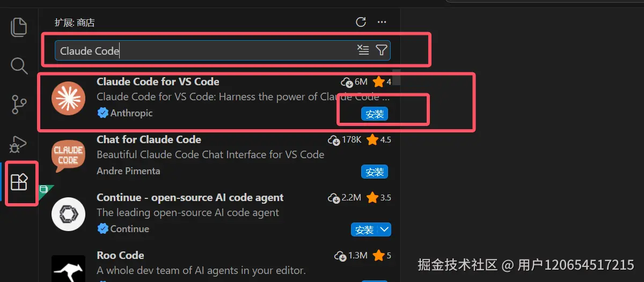
Task: Open the Search view in activity bar
Action: pyautogui.click(x=19, y=66)
